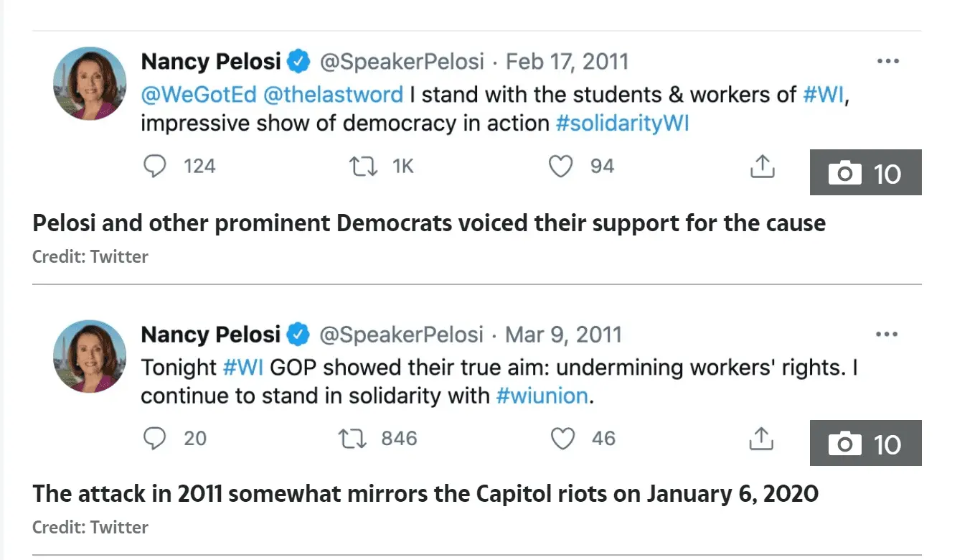Click reply icon on Feb 17 tweet

(x=155, y=167)
